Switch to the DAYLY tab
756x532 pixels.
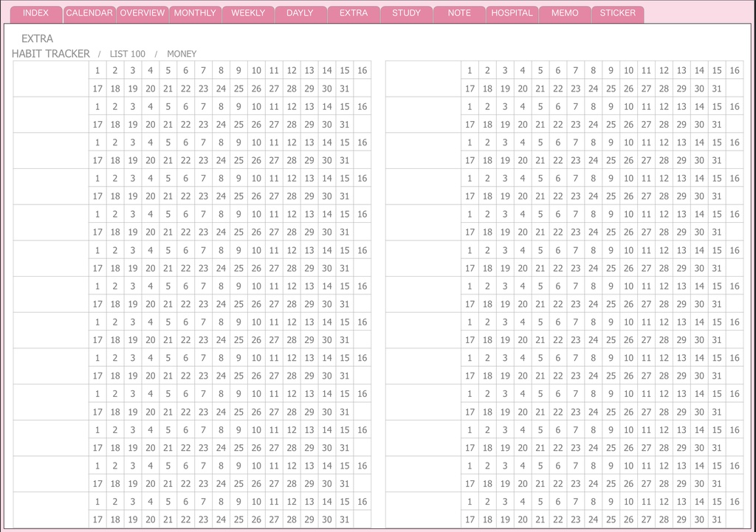point(300,13)
